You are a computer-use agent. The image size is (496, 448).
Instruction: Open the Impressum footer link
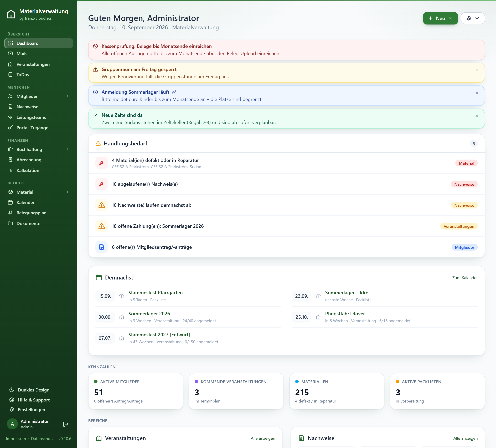16,439
